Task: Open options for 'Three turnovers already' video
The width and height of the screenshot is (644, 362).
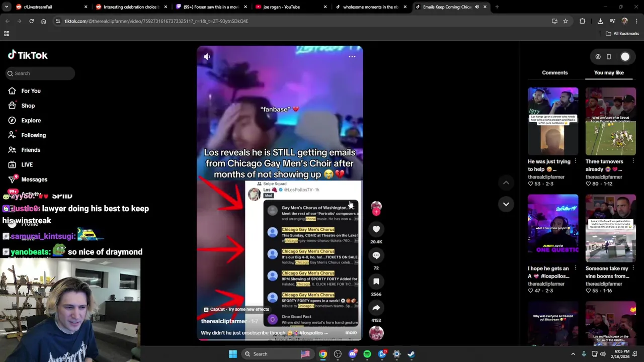Action: point(633,161)
